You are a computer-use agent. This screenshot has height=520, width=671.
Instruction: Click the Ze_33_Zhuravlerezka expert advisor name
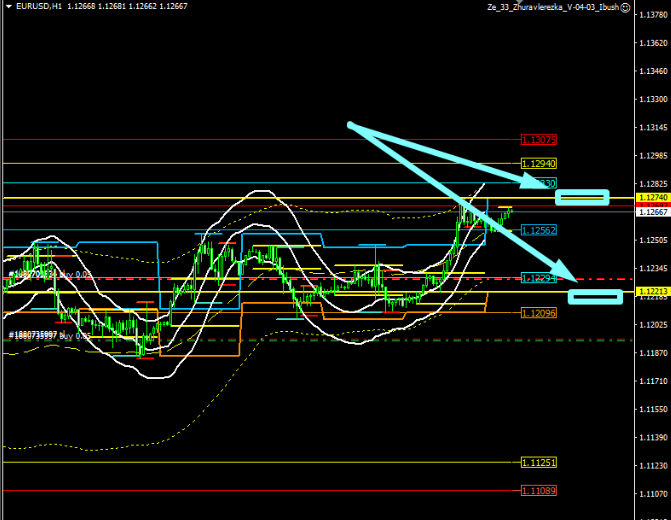[551, 7]
